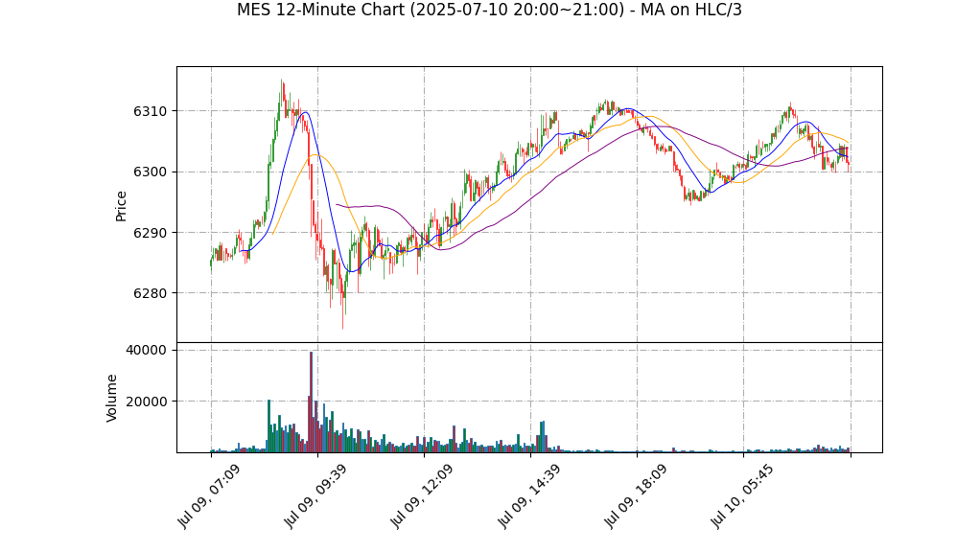
Task: Click the 6310 price axis label
Action: point(150,112)
